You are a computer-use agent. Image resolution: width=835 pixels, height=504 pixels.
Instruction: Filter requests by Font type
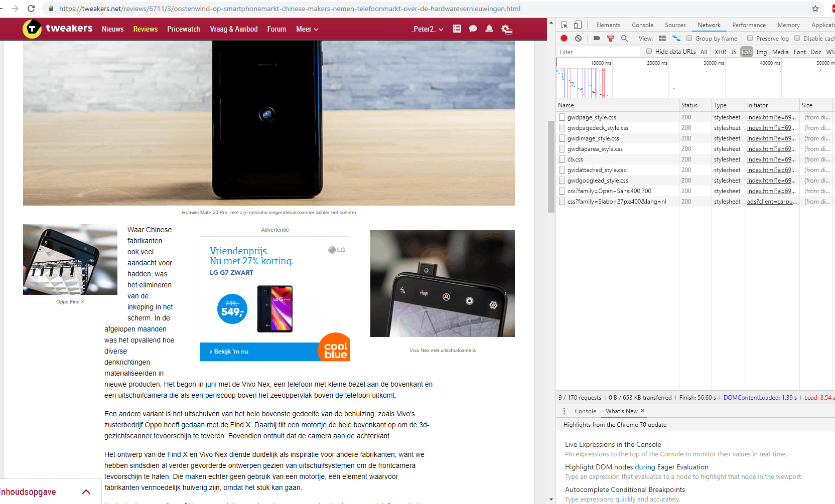click(799, 52)
